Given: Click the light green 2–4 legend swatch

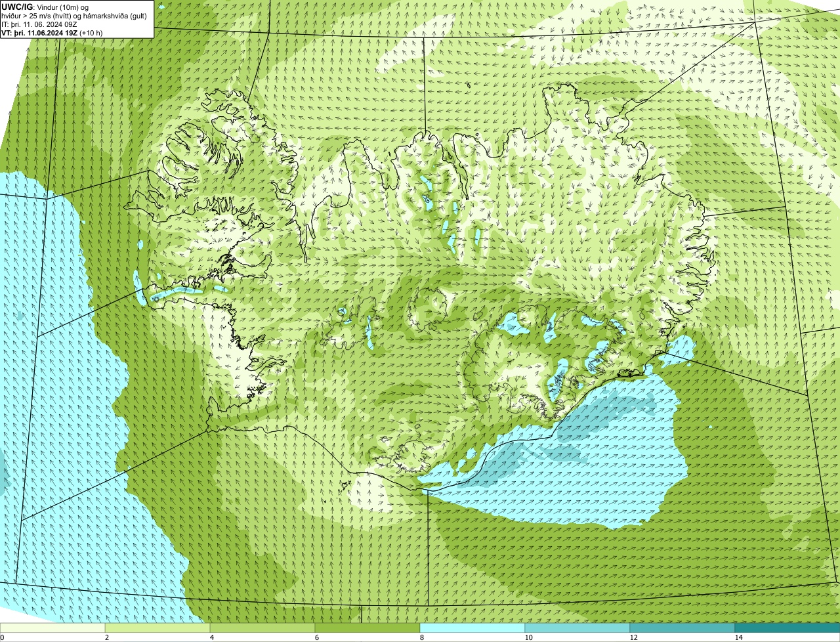Looking at the screenshot, I should click(x=157, y=628).
